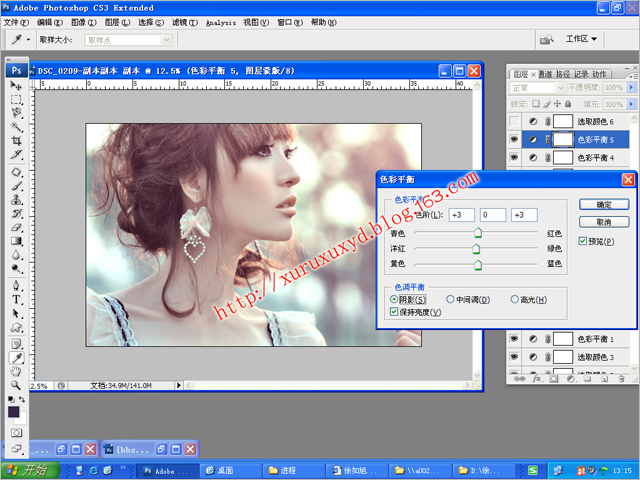Image resolution: width=640 pixels, height=480 pixels.
Task: Select the Custom Shape tool
Action: (x=16, y=327)
